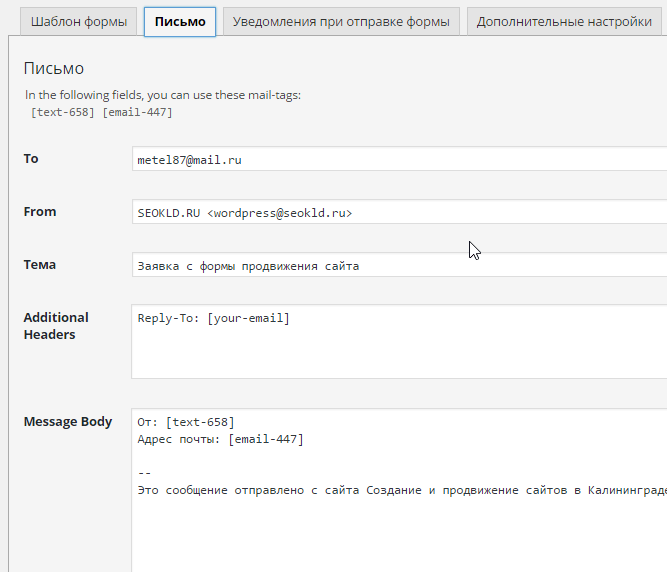667x572 pixels.
Task: Click the Message Body label
Action: (x=68, y=422)
